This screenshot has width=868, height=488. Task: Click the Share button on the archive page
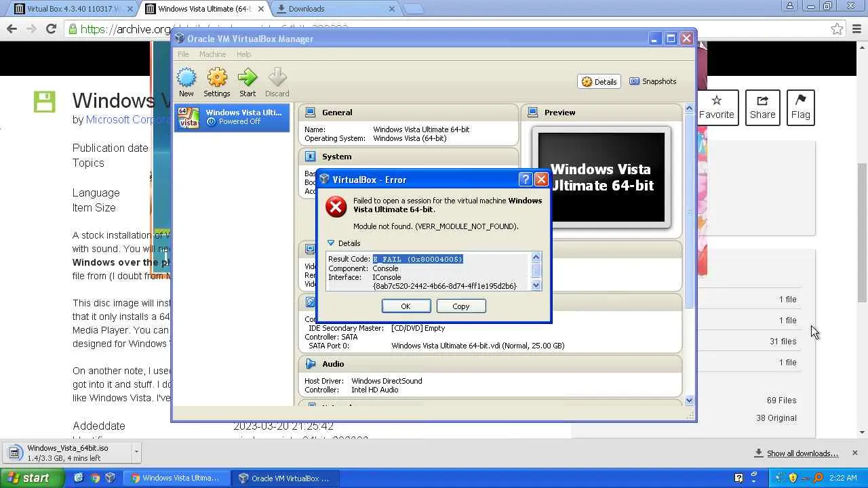tap(762, 107)
